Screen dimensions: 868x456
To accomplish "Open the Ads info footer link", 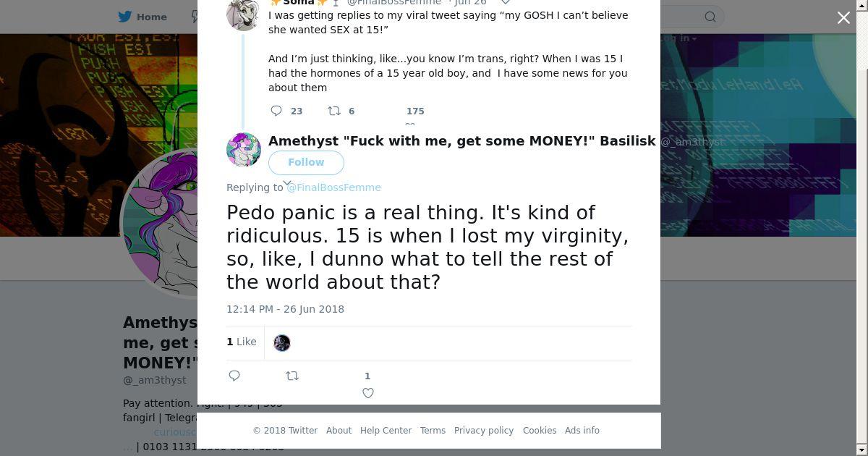I will click(x=582, y=430).
